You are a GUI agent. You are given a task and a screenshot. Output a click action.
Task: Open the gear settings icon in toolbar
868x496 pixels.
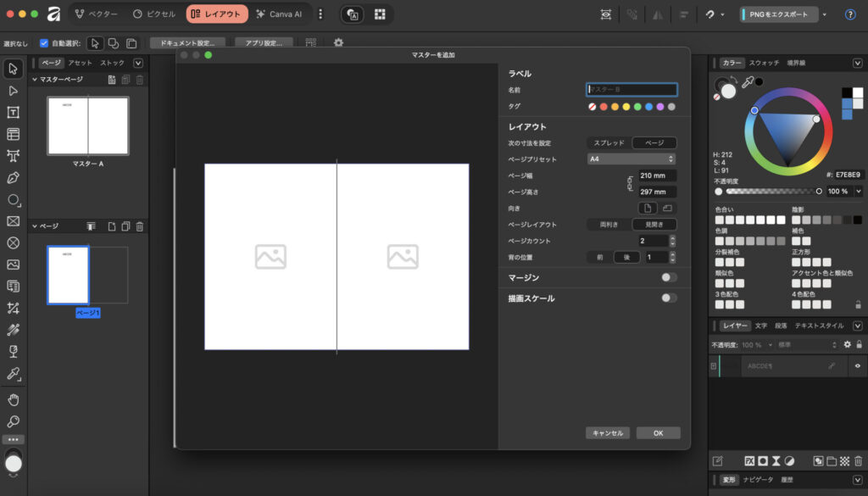[x=338, y=42]
